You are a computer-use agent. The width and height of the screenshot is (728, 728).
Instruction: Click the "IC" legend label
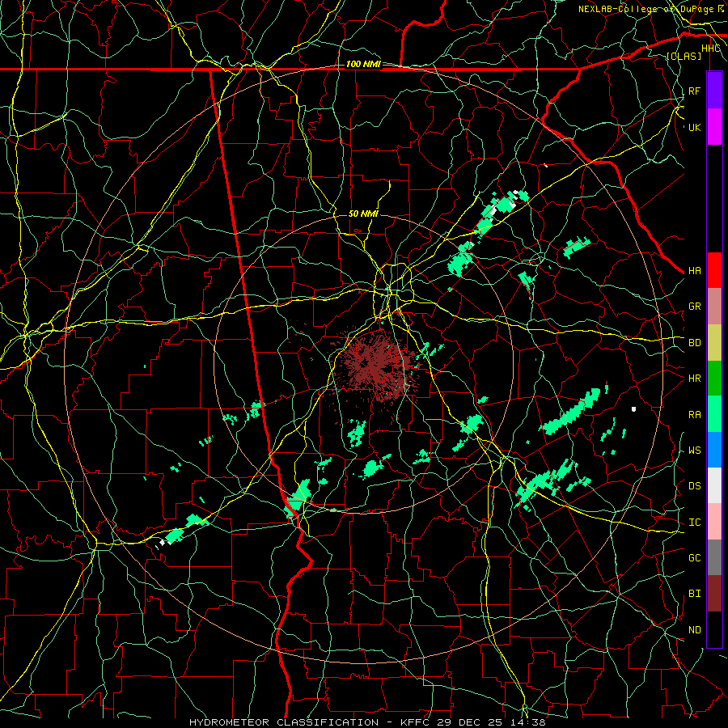point(694,523)
